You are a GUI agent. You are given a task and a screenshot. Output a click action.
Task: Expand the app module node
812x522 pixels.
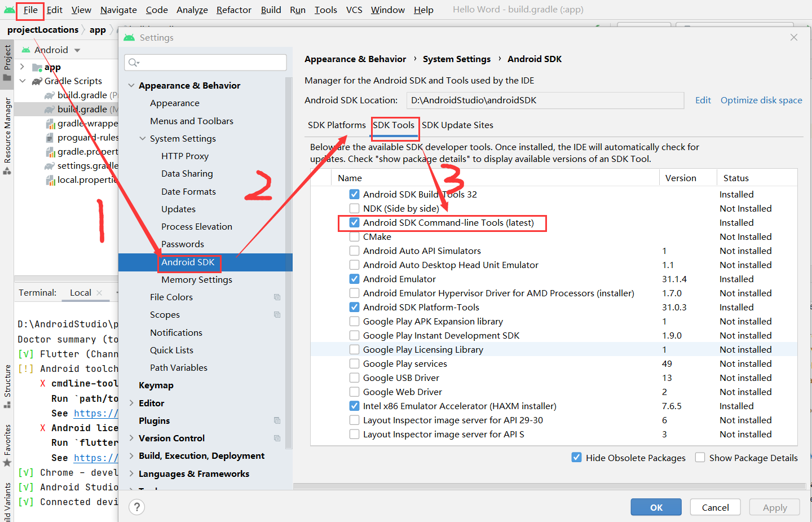[22, 67]
